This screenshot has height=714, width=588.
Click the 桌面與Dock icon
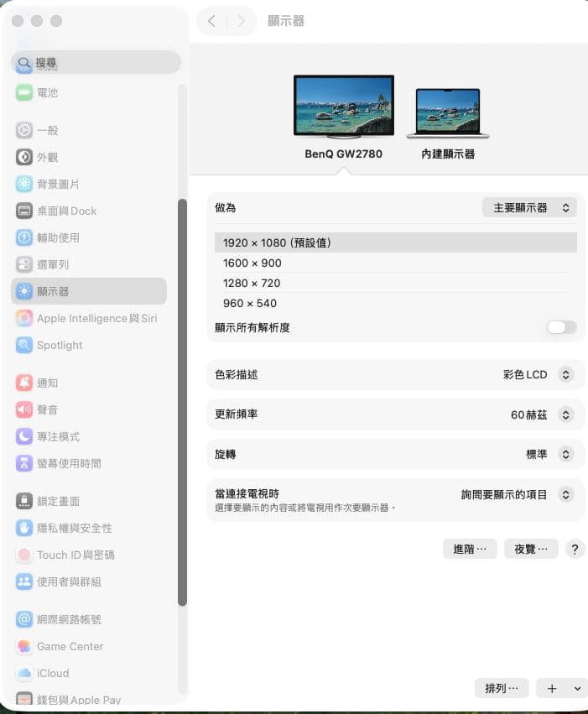(x=24, y=211)
